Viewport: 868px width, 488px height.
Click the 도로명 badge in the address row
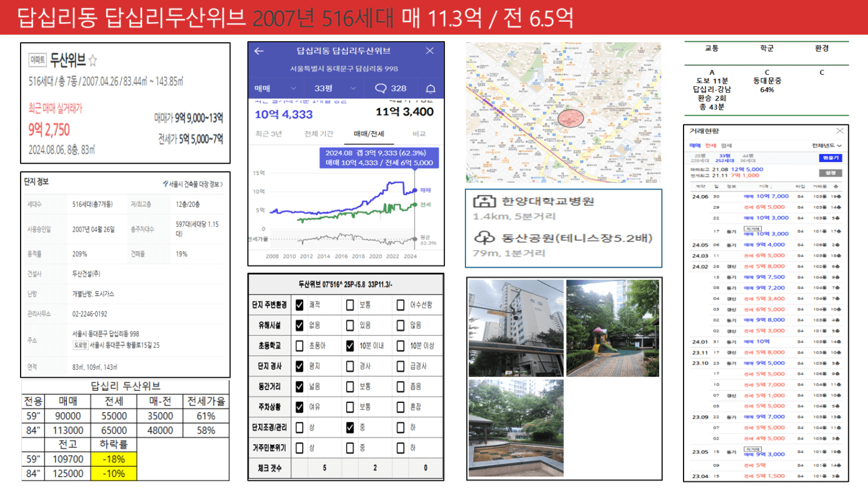coord(80,345)
